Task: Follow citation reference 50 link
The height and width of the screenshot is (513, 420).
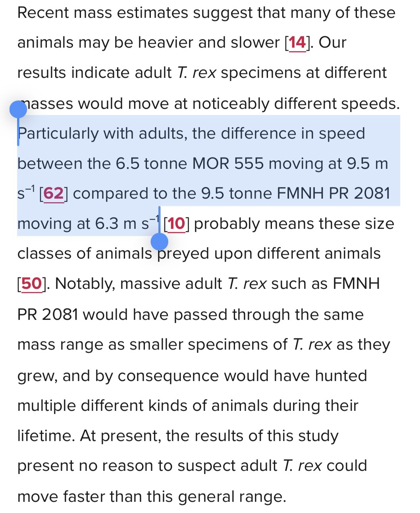Action: tap(31, 284)
